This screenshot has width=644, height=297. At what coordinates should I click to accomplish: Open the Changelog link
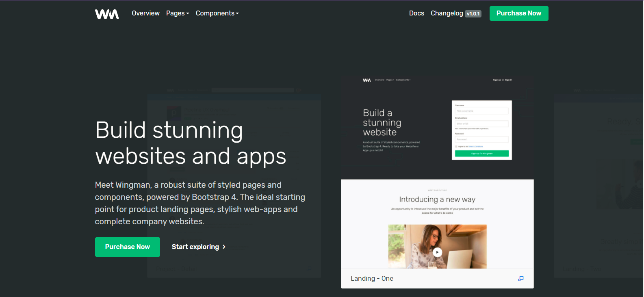(x=447, y=13)
